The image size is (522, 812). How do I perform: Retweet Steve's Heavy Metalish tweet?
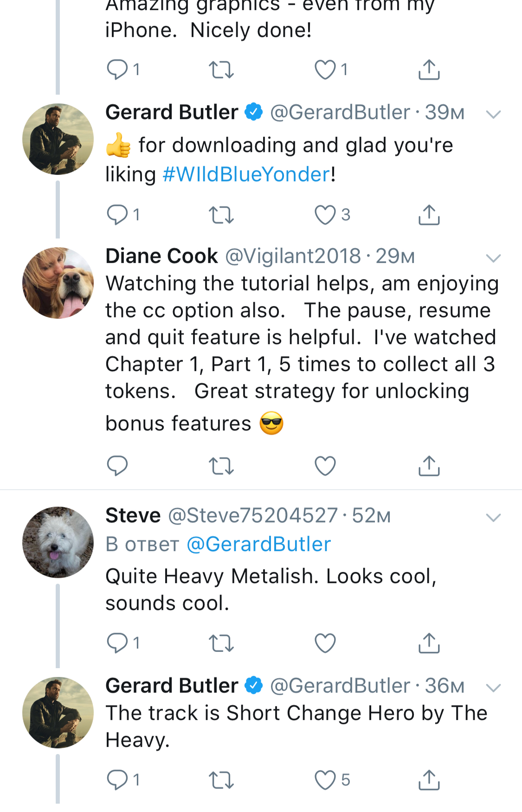tap(221, 643)
